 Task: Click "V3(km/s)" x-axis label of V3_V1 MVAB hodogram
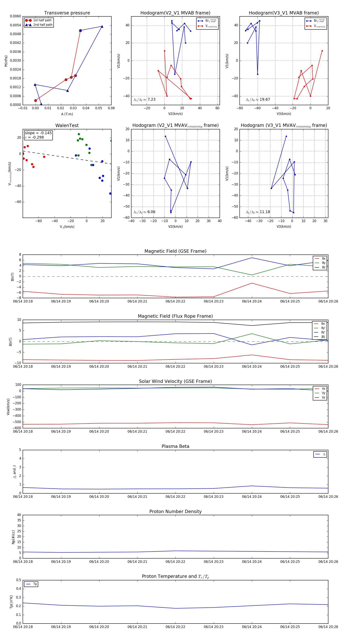pos(284,114)
